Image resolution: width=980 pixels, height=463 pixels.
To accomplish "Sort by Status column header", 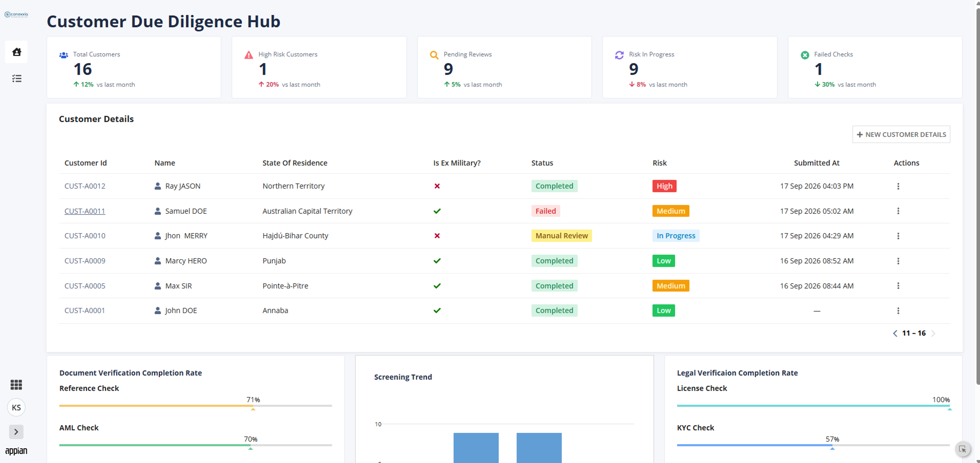I will tap(542, 163).
